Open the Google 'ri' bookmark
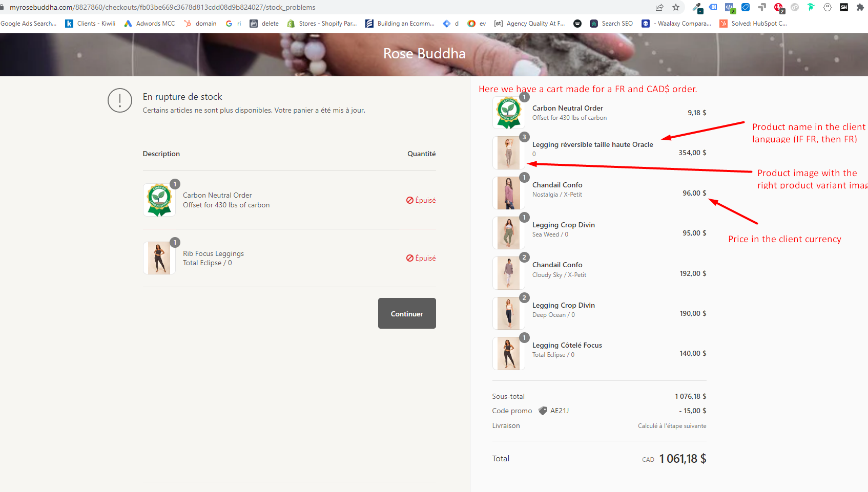868x492 pixels. [x=233, y=24]
